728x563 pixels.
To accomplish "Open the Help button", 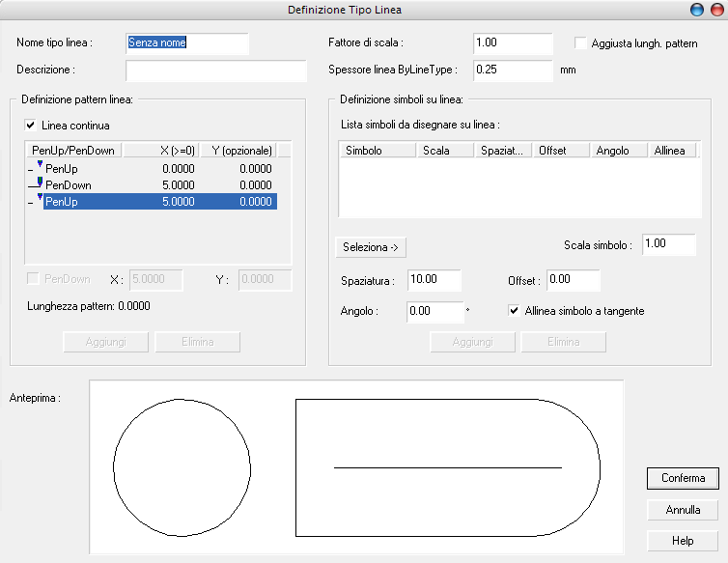I will (683, 541).
